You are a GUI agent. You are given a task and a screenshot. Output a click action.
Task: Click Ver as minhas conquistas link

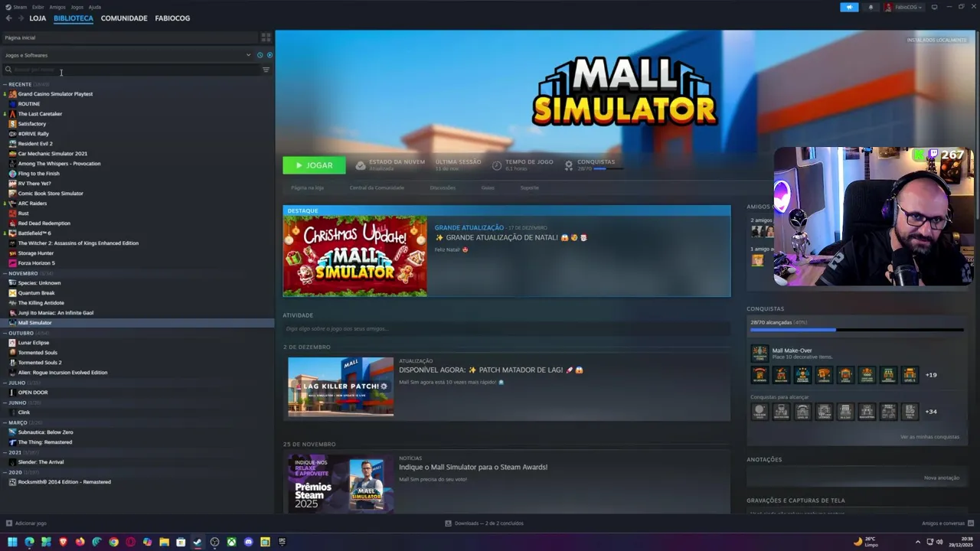[929, 437]
